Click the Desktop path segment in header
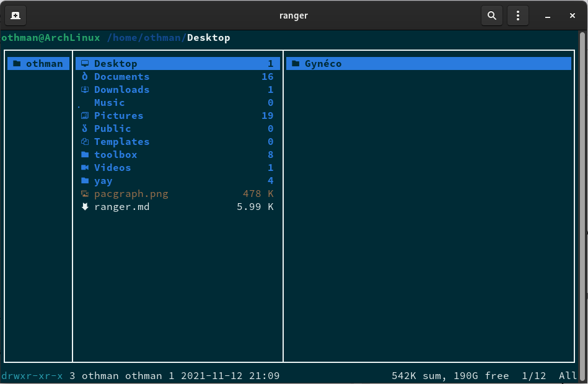Viewport: 588px width, 384px height. coord(208,38)
